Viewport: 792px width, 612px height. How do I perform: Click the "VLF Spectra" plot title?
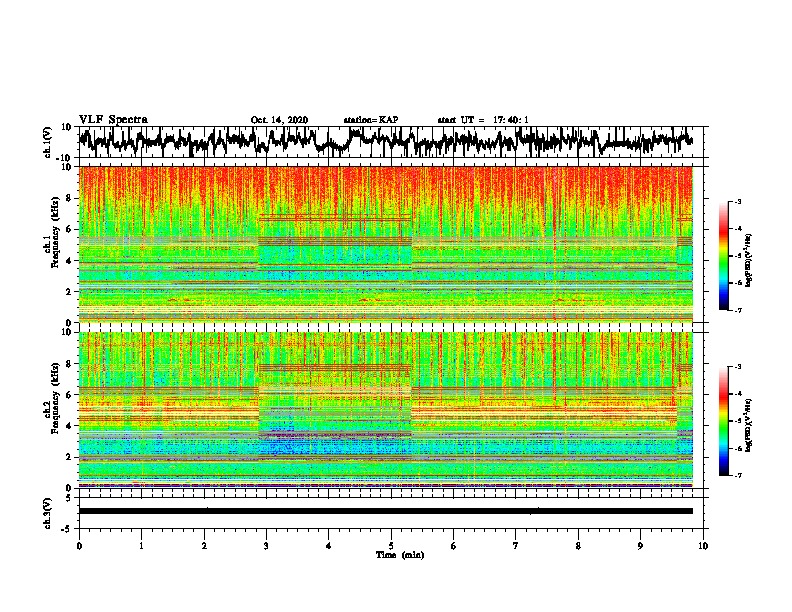coord(113,120)
